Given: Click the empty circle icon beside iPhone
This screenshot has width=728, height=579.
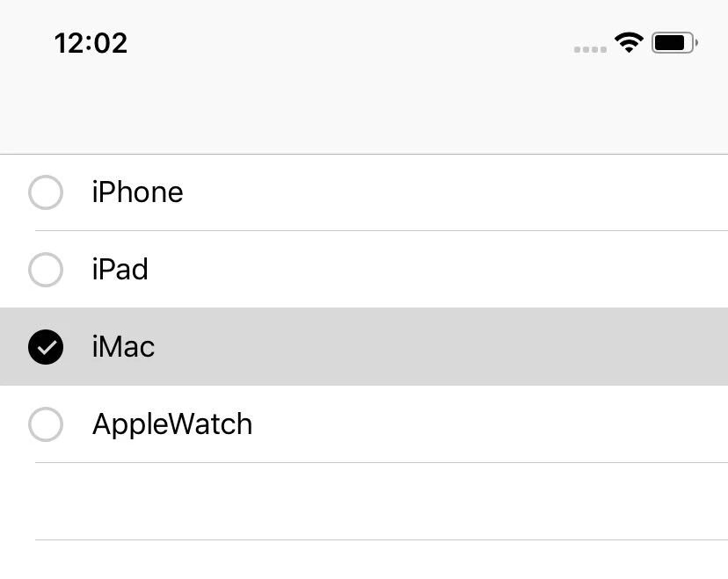Looking at the screenshot, I should pyautogui.click(x=46, y=192).
